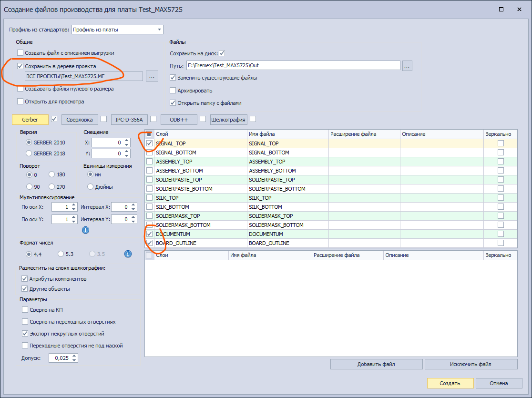
Task: Click the info icon beside number format
Action: pyautogui.click(x=128, y=254)
